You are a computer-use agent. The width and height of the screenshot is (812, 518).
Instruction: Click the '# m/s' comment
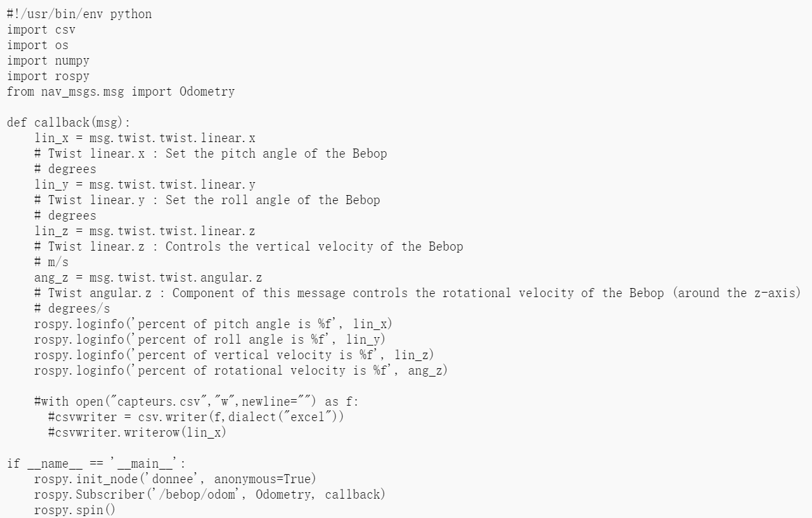click(52, 262)
